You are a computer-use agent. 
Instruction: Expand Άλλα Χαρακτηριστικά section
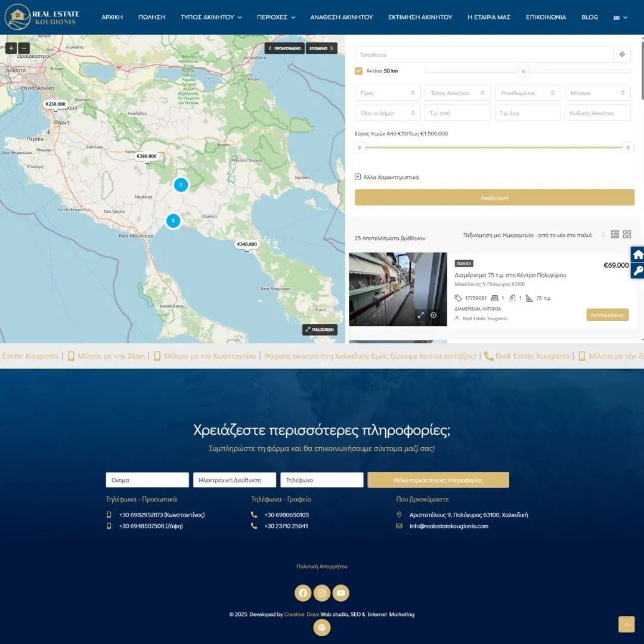387,177
